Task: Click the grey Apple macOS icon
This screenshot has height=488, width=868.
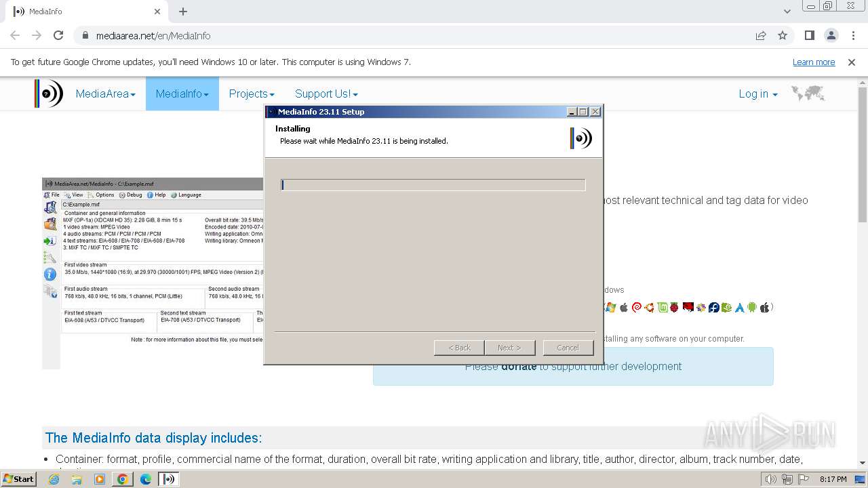Action: pos(624,307)
